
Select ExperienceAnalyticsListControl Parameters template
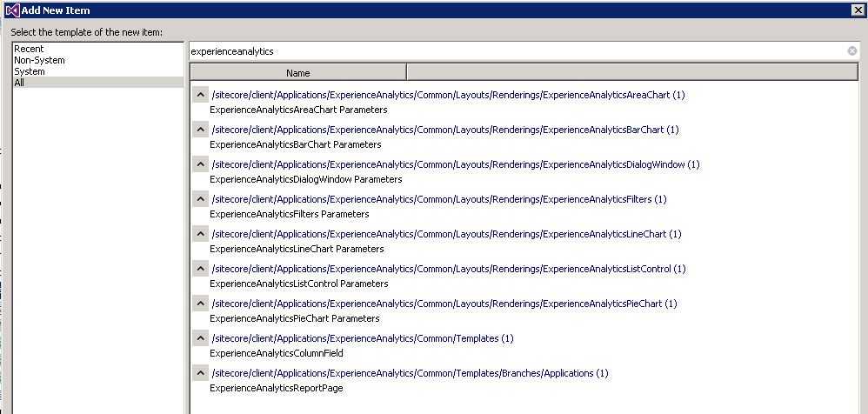click(x=299, y=284)
